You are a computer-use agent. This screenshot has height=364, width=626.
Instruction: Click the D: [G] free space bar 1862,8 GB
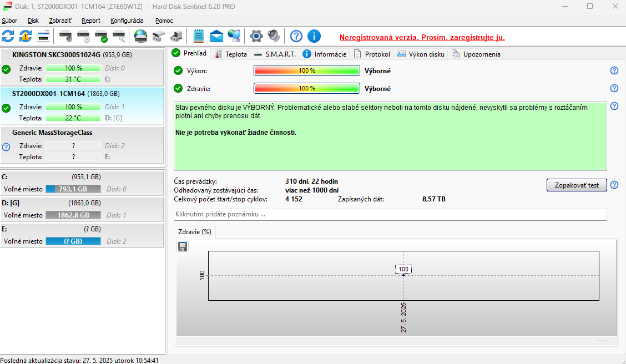point(73,215)
